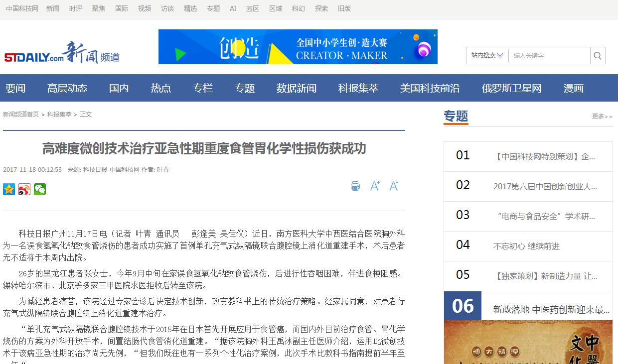Image resolution: width=618 pixels, height=364 pixels.
Task: Select 俄罗斯卫星网 in main navigation
Action: (x=511, y=88)
